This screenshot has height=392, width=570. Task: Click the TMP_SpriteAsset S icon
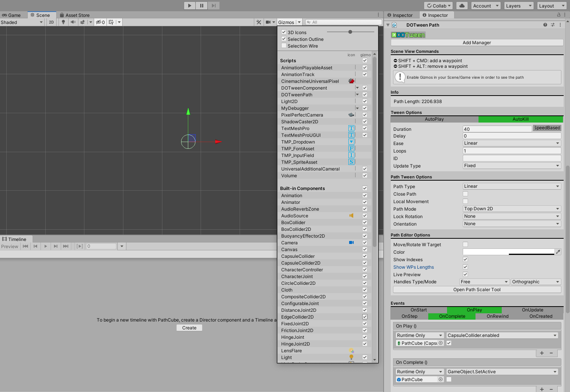coord(351,162)
